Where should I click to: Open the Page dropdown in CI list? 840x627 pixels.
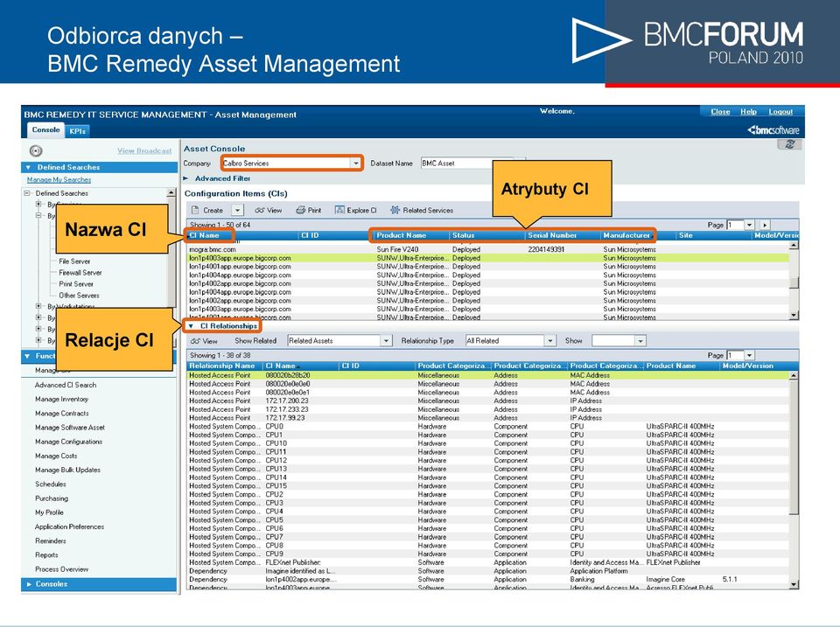click(750, 225)
